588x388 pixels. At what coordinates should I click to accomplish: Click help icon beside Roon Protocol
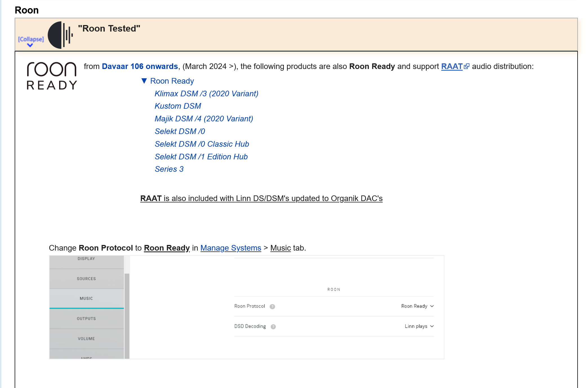coord(272,307)
